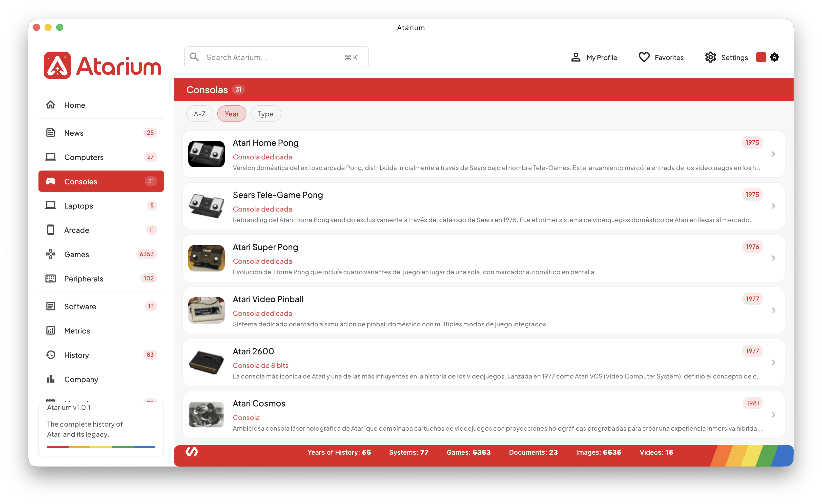Image resolution: width=822 pixels, height=504 pixels.
Task: Click the "Consola de 8 bits" label
Action: tap(261, 366)
